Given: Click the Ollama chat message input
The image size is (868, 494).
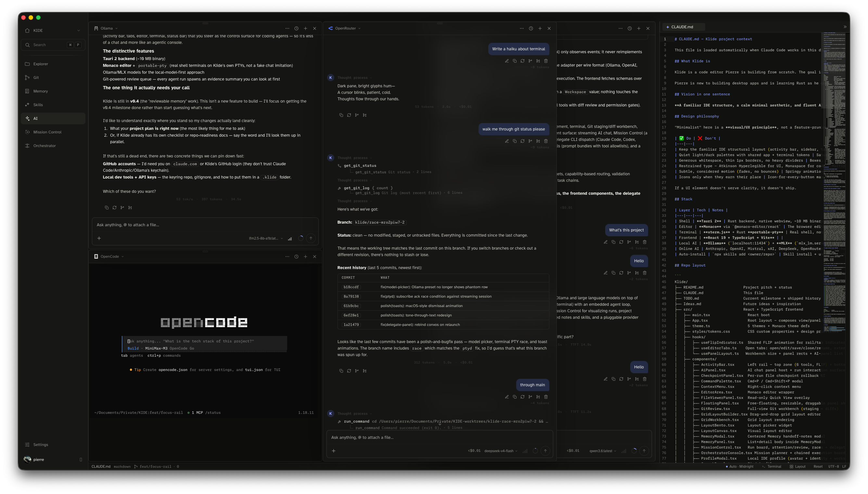Looking at the screenshot, I should tap(205, 225).
